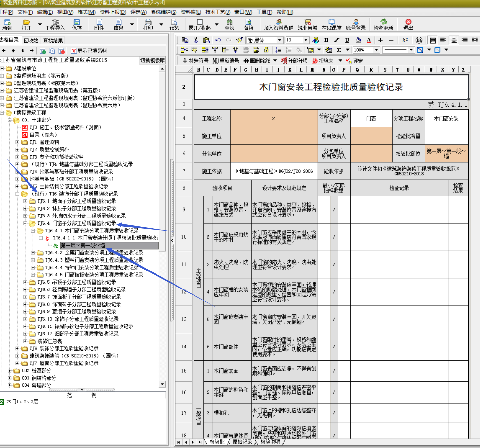Click the 画删除线 strikethrough button

[257, 61]
